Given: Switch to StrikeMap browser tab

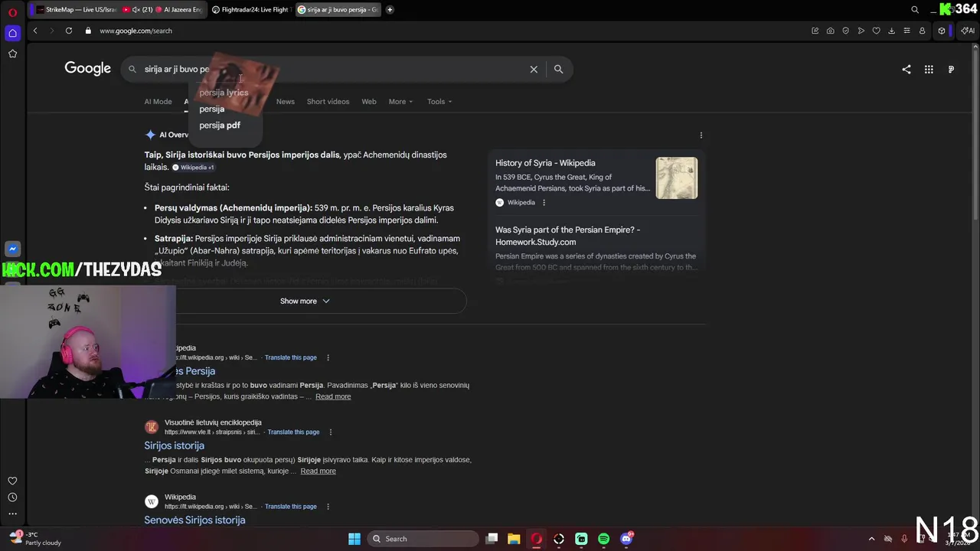Looking at the screenshot, I should [75, 10].
